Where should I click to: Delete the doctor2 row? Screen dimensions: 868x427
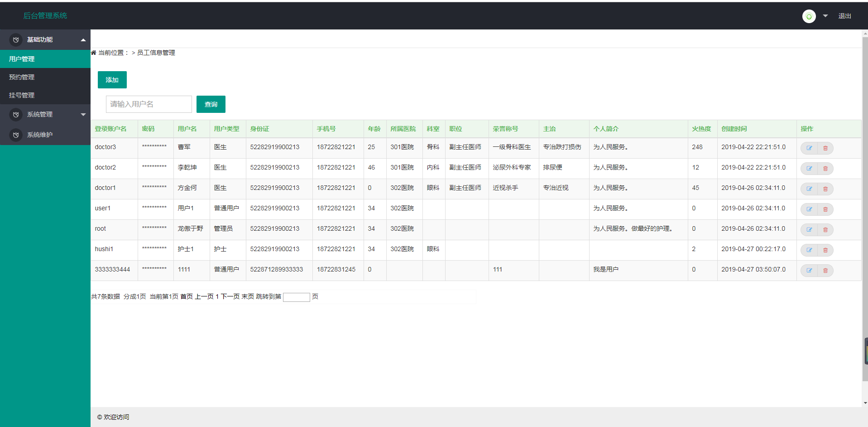825,169
